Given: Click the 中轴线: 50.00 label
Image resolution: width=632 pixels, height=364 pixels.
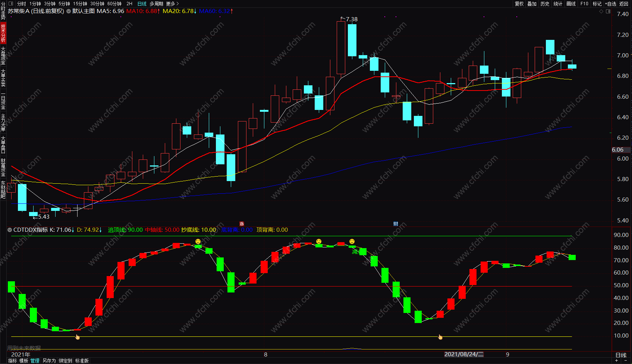Looking at the screenshot, I should point(162,230).
